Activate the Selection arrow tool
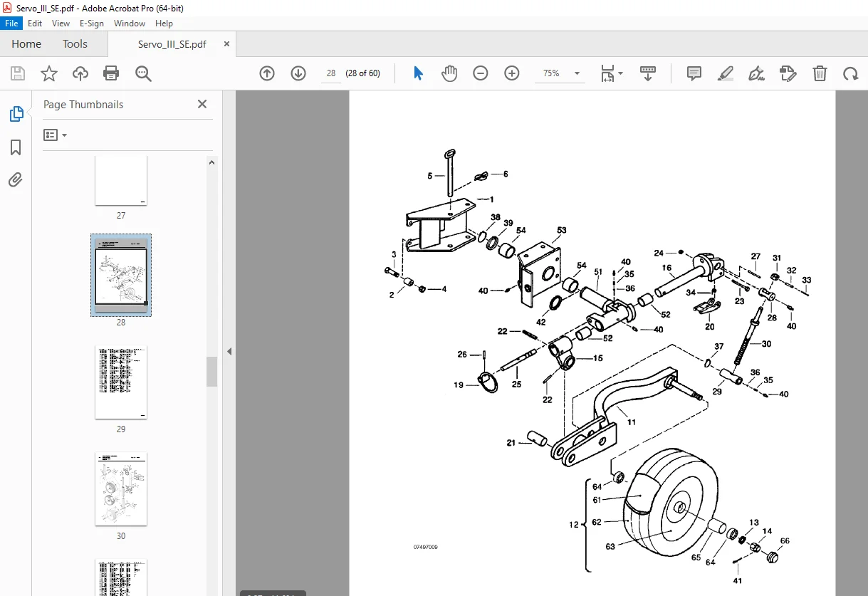Viewport: 868px width, 596px height. pyautogui.click(x=418, y=73)
